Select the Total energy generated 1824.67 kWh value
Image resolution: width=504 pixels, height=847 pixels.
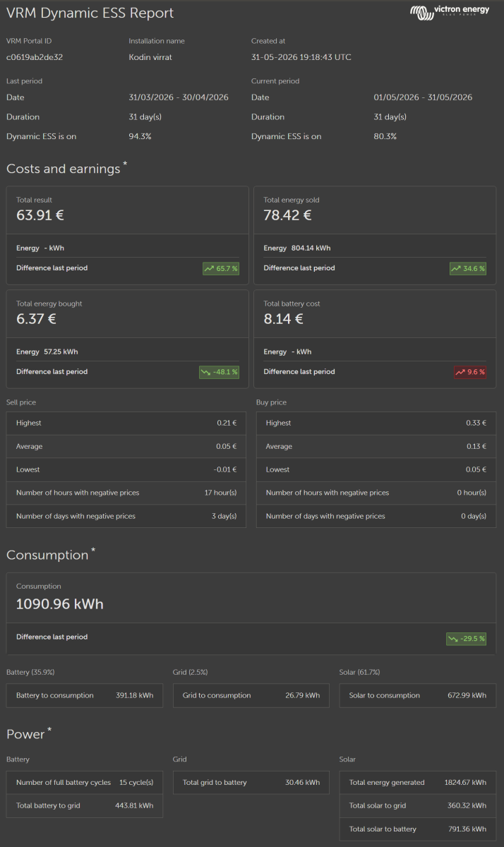(466, 782)
